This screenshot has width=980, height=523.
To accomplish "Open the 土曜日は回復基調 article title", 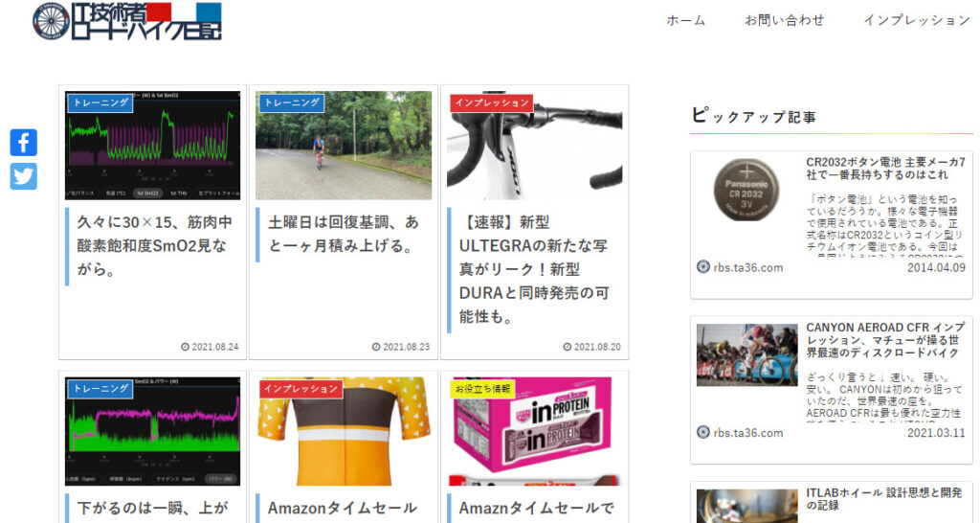I will click(x=344, y=234).
